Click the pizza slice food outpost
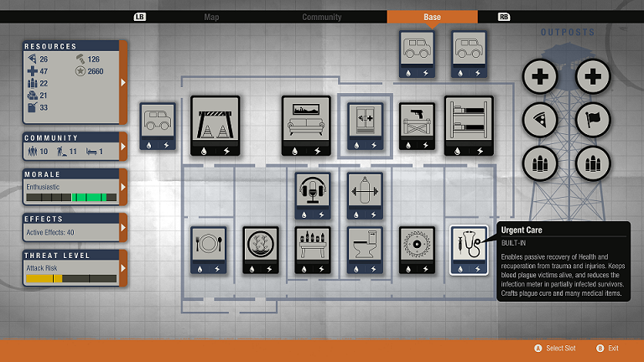Viewport: 644px width, 362px height. click(541, 121)
